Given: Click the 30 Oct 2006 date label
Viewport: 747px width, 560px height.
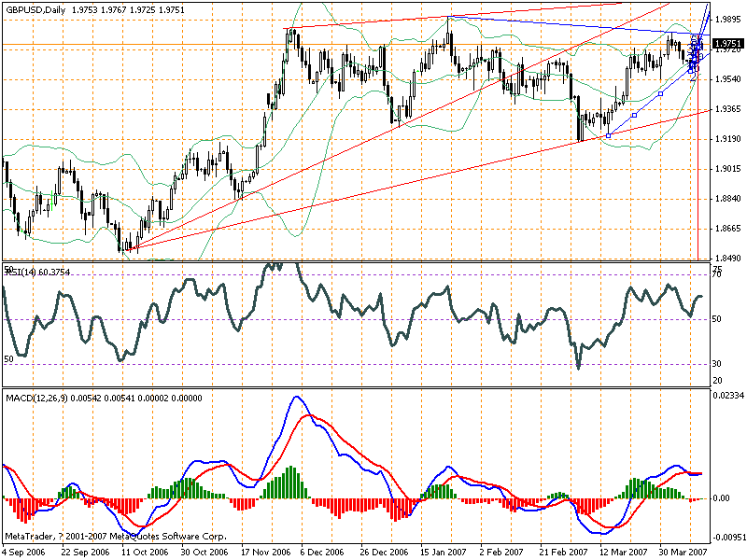Looking at the screenshot, I should 204,552.
